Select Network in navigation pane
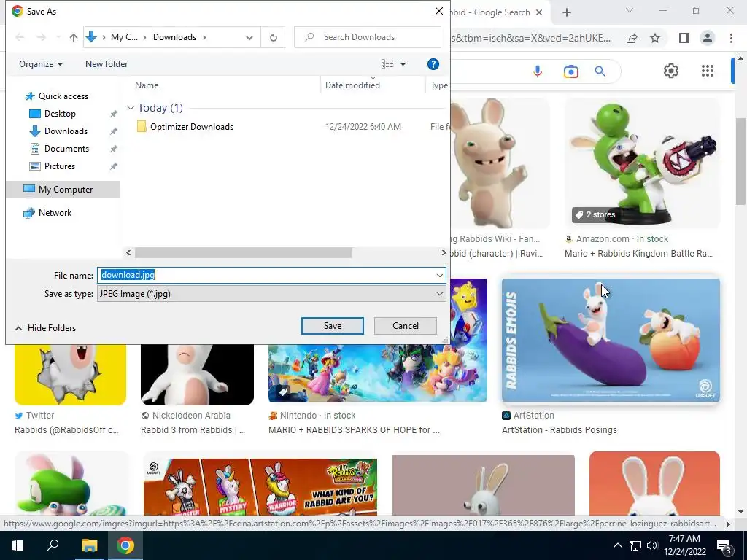 tap(55, 213)
